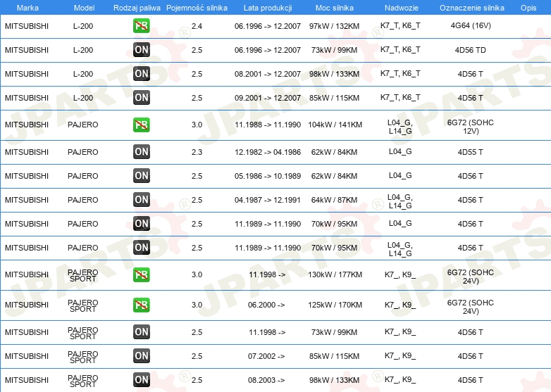
Task: Click the ON icon in the Pajero 70kW row with body L04_G only
Action: pyautogui.click(x=141, y=224)
